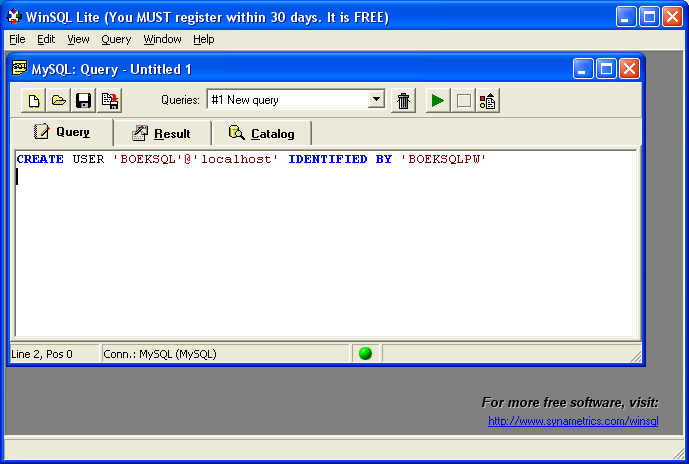Stop query execution square button
The image size is (689, 464).
[463, 101]
